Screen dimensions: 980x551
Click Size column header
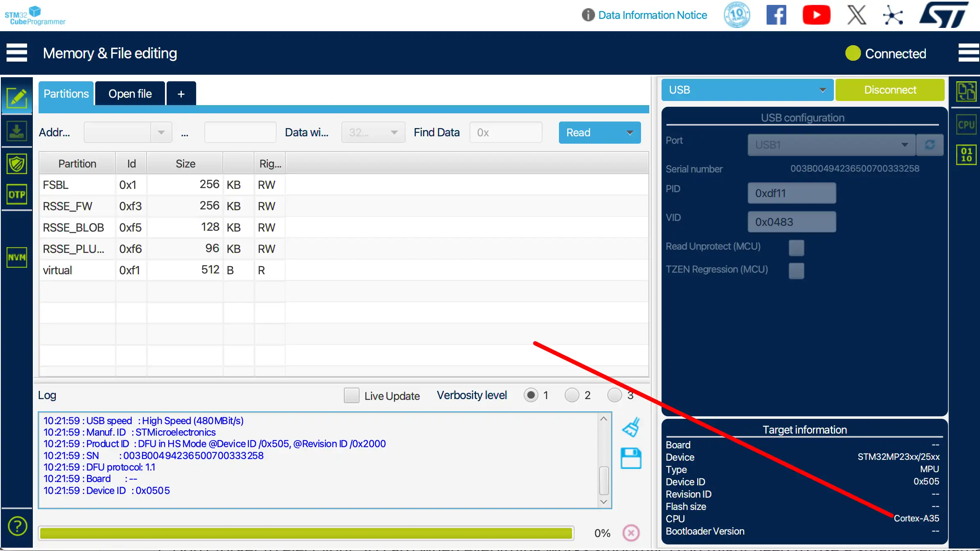click(x=185, y=163)
